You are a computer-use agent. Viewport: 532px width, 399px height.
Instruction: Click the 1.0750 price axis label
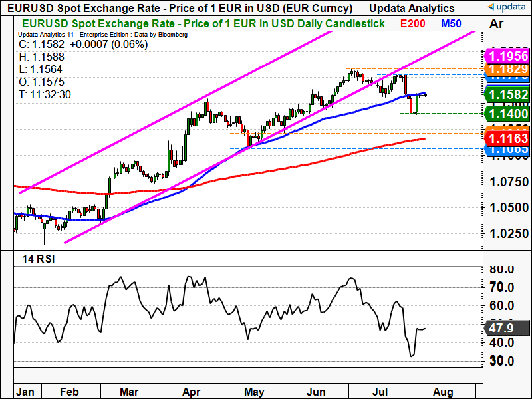(x=509, y=182)
